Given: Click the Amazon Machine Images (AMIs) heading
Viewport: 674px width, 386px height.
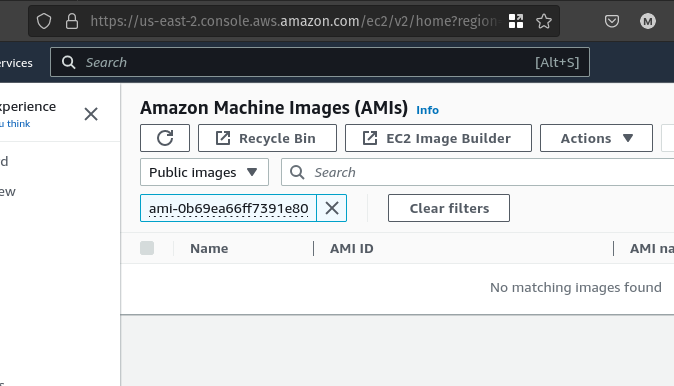Looking at the screenshot, I should (274, 107).
